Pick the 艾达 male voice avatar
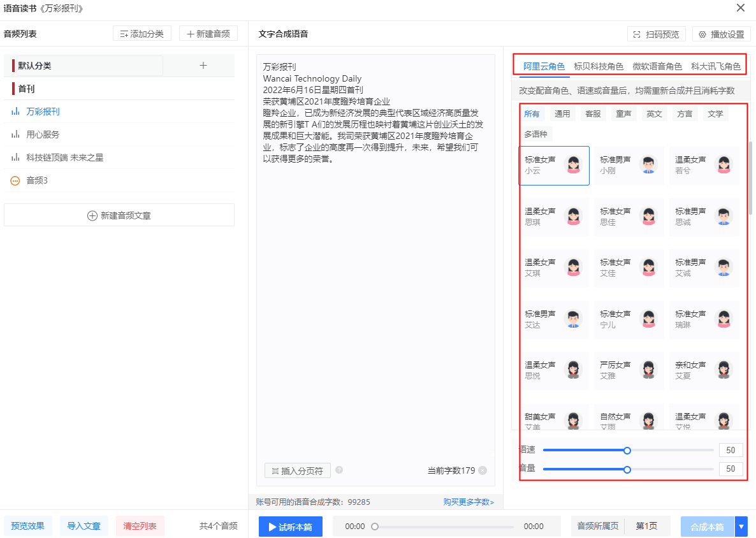Viewport: 756px width, 538px height. (x=573, y=319)
